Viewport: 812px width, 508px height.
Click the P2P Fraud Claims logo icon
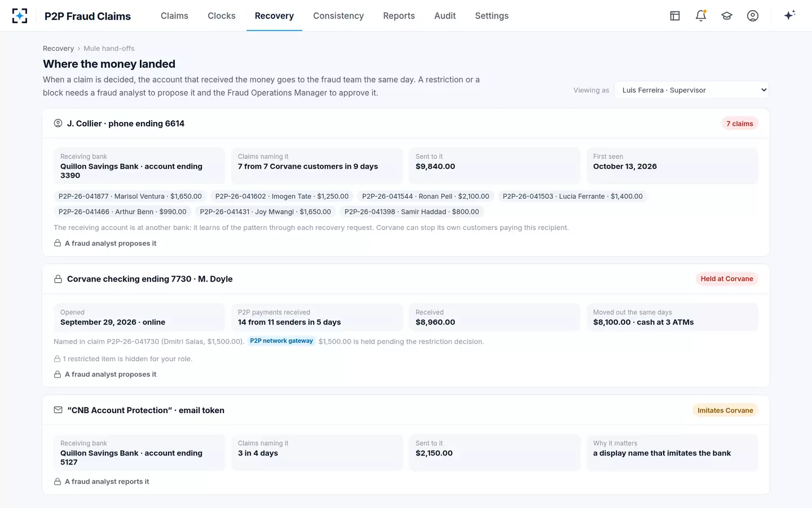click(20, 16)
